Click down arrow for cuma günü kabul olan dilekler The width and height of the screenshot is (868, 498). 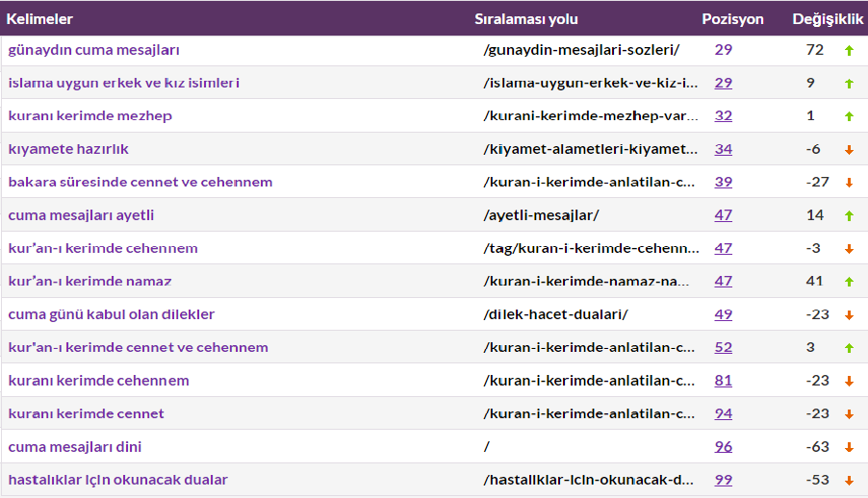point(849,315)
